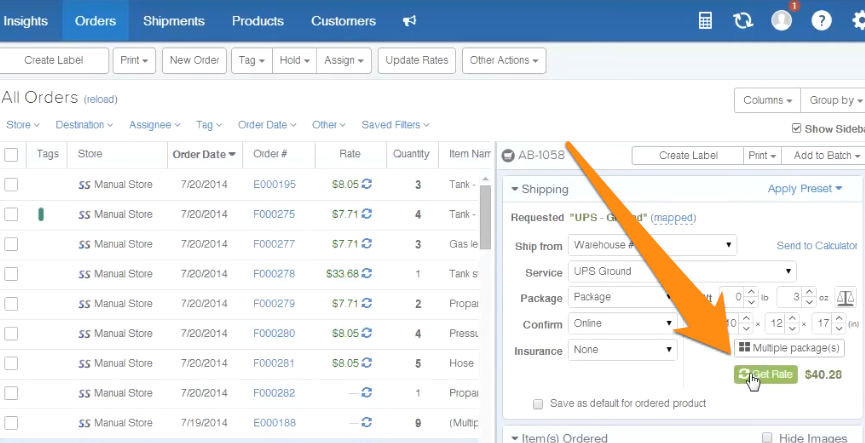Open the Hold dropdown in toolbar
The height and width of the screenshot is (443, 865).
point(295,60)
